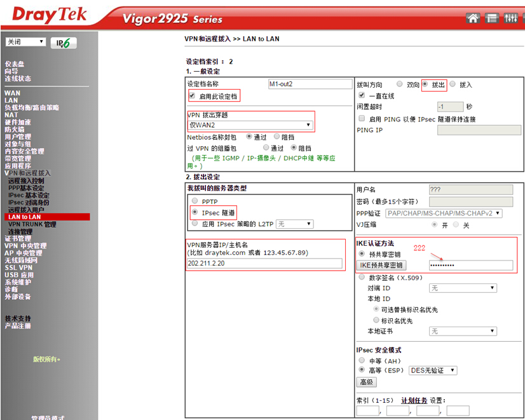The image size is (525, 420).
Task: Click the IPv6 logo button
Action: [x=64, y=43]
